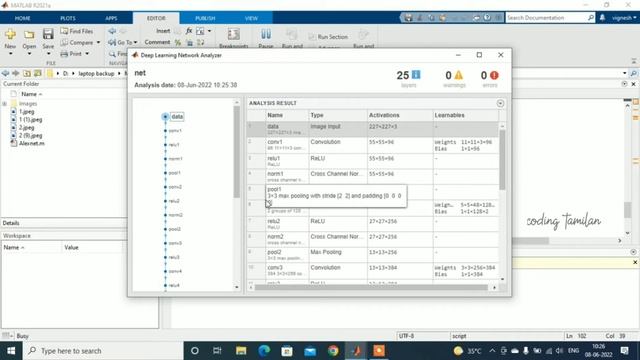Open the address bar path dropdown arrow
Screen dimensions: 640x360
[624, 73]
